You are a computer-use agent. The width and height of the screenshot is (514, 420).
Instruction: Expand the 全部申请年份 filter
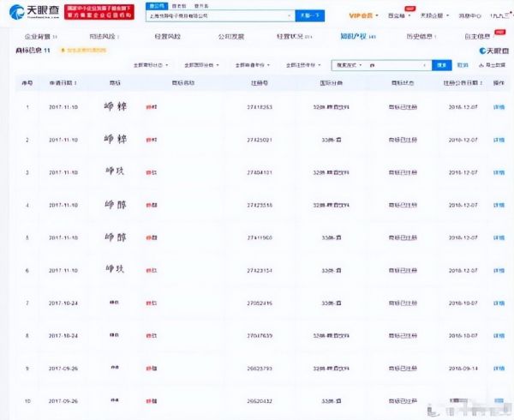(253, 65)
